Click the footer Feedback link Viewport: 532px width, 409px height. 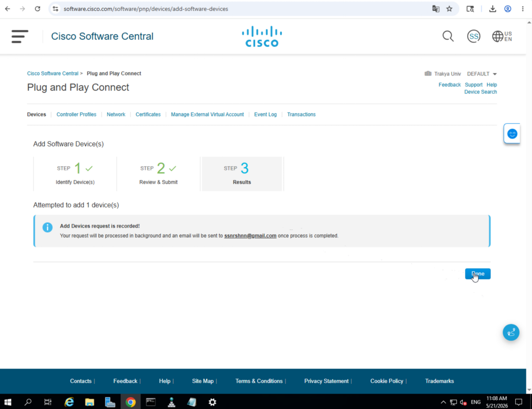[x=125, y=381]
